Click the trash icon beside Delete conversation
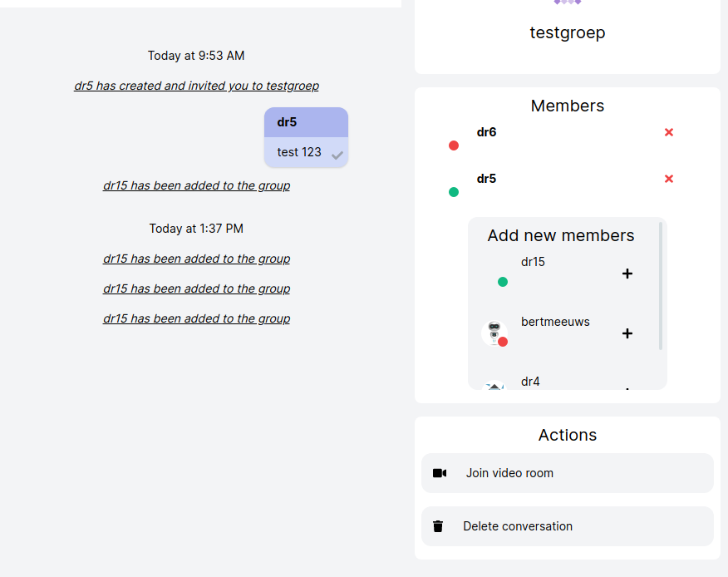Screen dimensions: 728x577 click(438, 525)
